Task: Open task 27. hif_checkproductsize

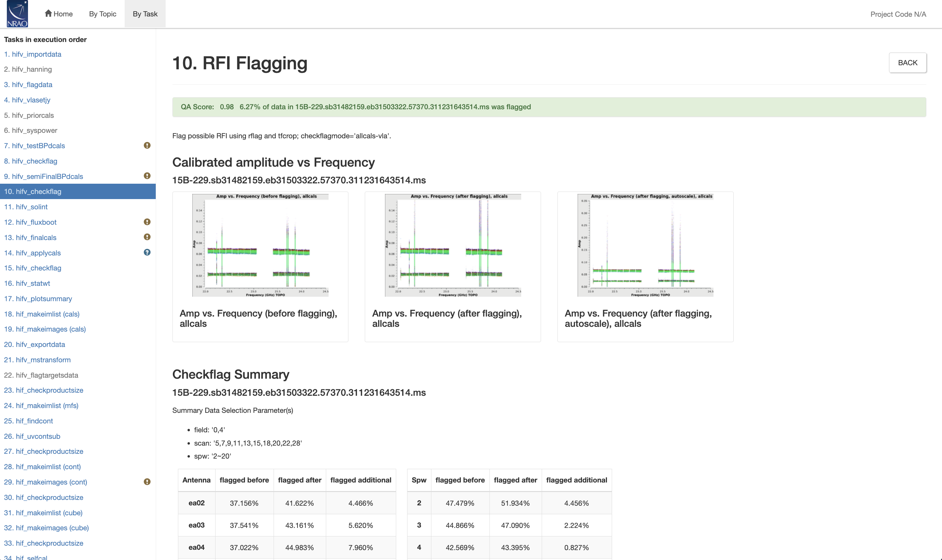Action: [43, 452]
